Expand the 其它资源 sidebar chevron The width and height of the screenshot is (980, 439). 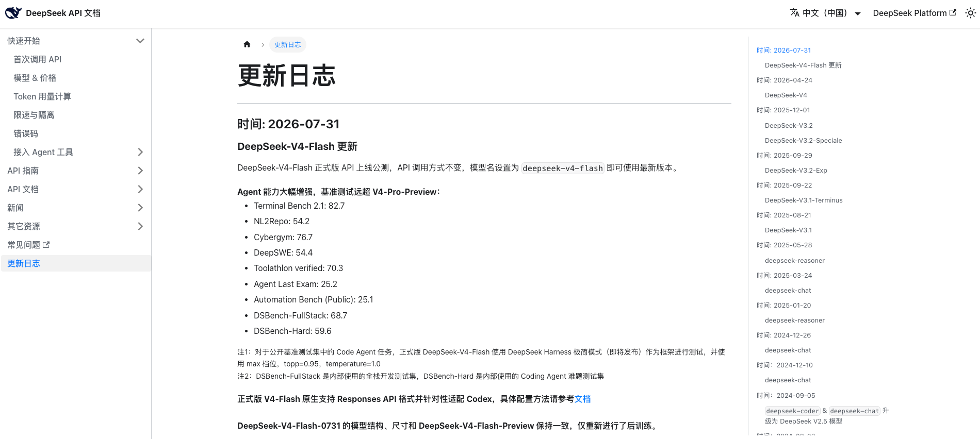pos(140,226)
